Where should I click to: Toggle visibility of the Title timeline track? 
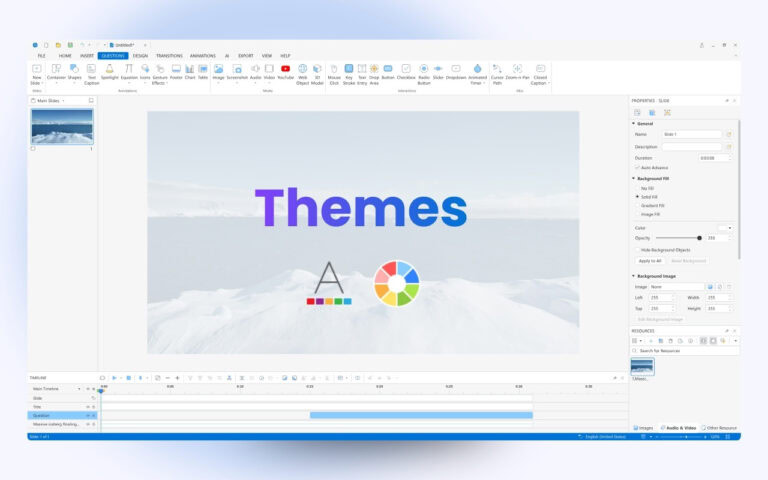88,407
